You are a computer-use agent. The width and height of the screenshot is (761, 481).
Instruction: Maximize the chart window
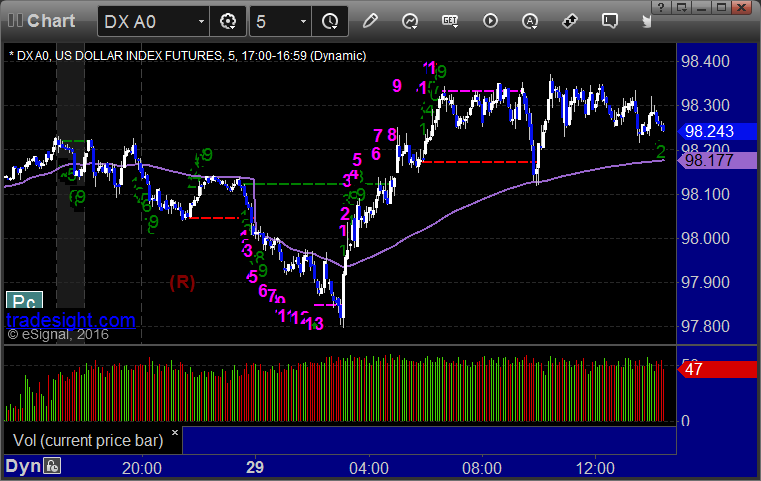(722, 7)
